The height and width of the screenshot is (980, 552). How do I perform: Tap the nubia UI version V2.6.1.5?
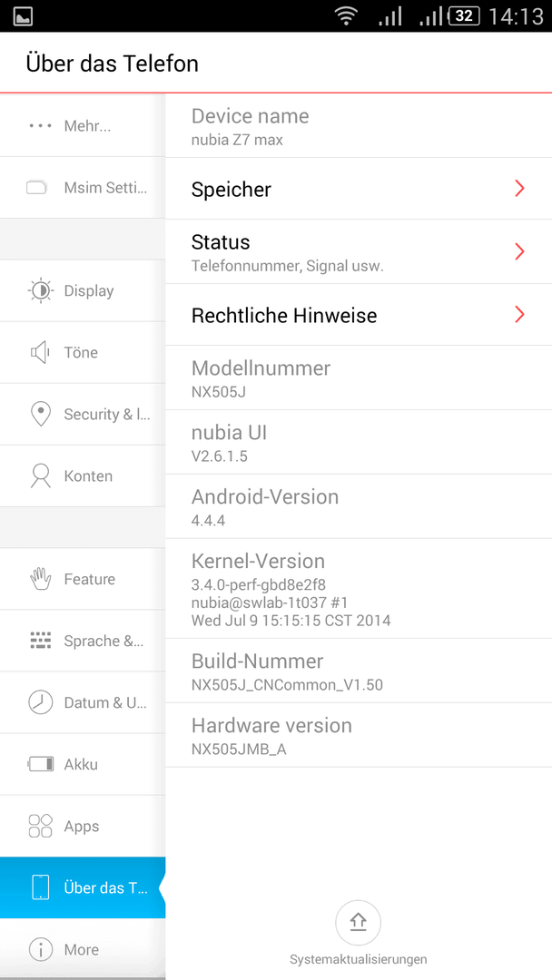(359, 443)
